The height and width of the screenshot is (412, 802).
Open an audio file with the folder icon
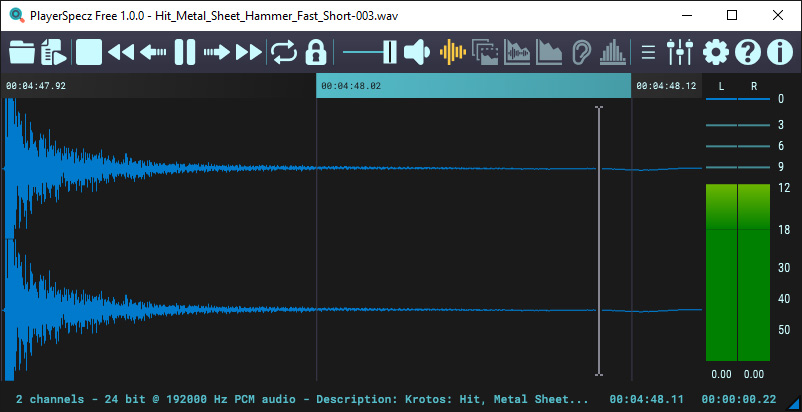tap(21, 51)
